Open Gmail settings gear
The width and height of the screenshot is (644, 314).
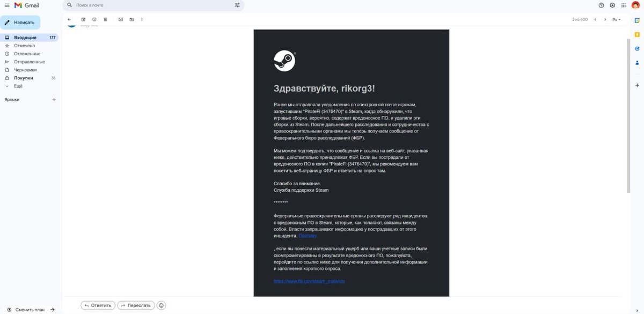[x=612, y=5]
